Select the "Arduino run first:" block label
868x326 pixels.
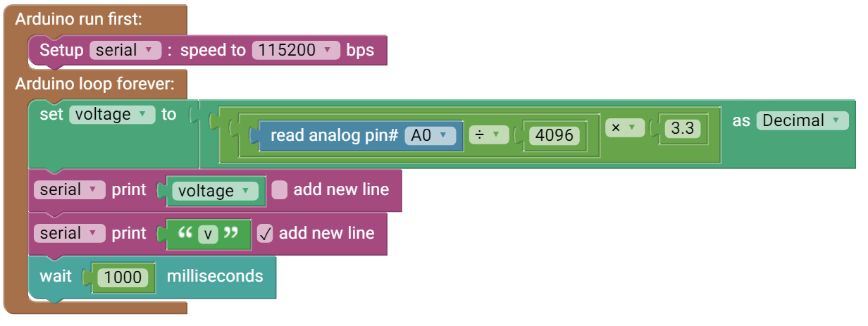point(78,19)
